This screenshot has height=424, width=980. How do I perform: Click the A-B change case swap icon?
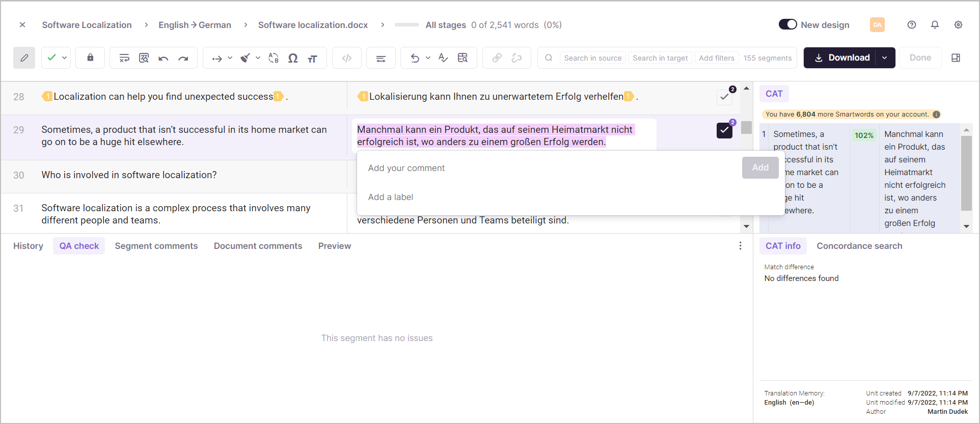pos(274,58)
